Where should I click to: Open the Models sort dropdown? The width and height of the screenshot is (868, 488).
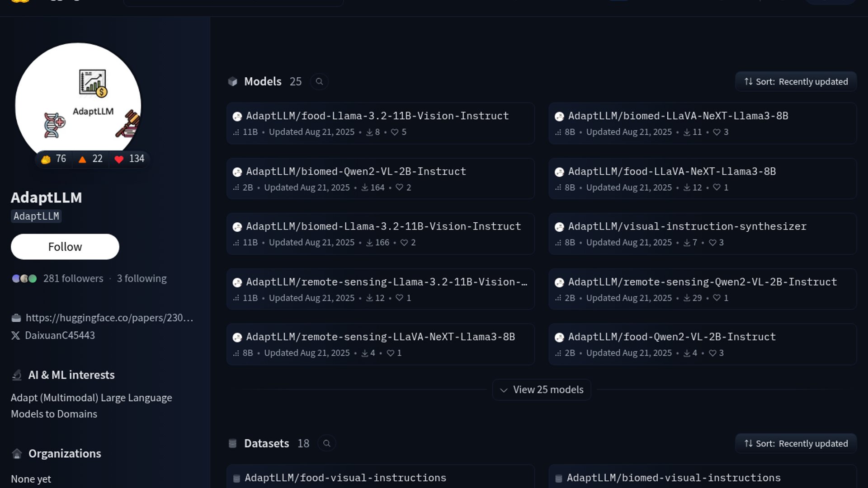(796, 82)
